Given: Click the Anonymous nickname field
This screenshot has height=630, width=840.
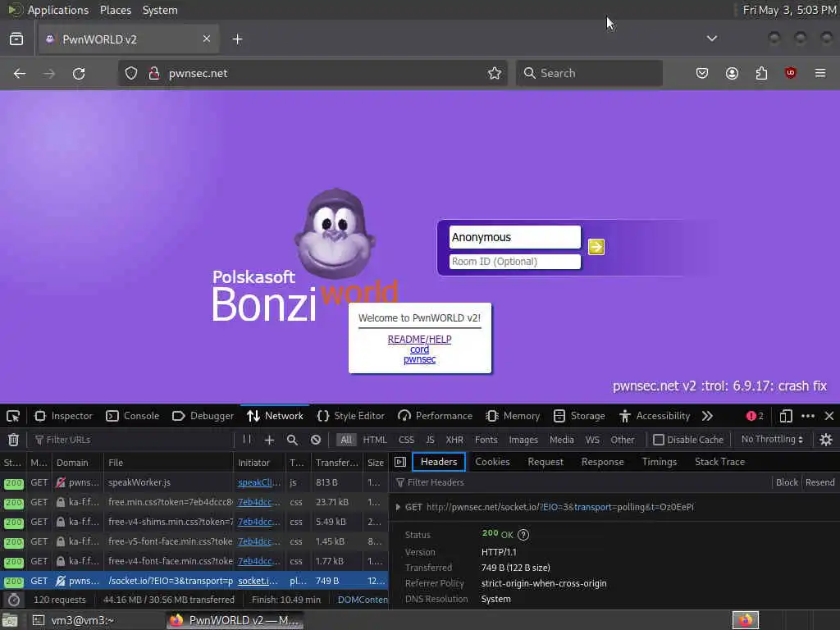Looking at the screenshot, I should [x=515, y=237].
